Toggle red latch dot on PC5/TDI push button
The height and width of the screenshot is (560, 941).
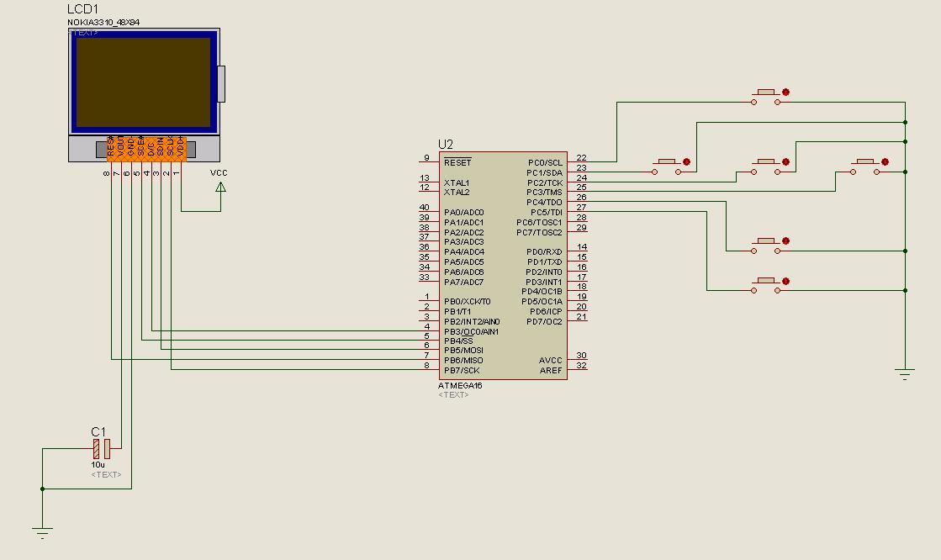(x=785, y=281)
